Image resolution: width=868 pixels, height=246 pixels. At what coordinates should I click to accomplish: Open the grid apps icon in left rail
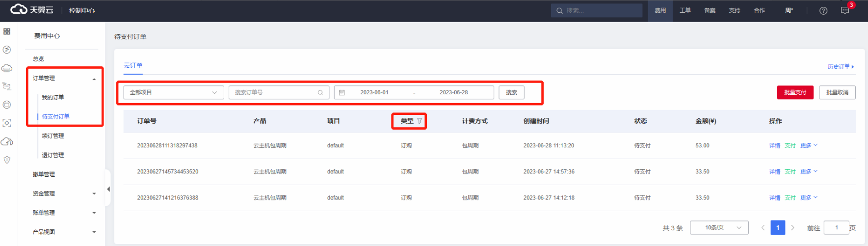(x=7, y=31)
